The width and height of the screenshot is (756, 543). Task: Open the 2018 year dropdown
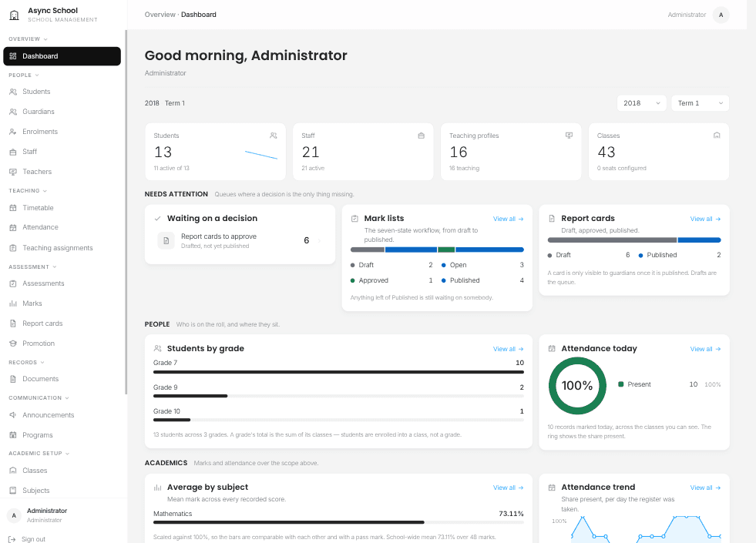click(641, 103)
